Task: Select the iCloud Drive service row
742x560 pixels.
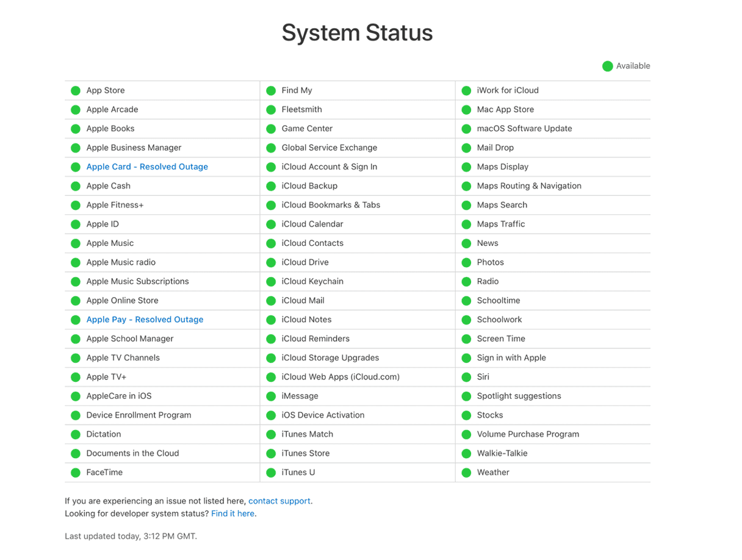Action: point(305,262)
